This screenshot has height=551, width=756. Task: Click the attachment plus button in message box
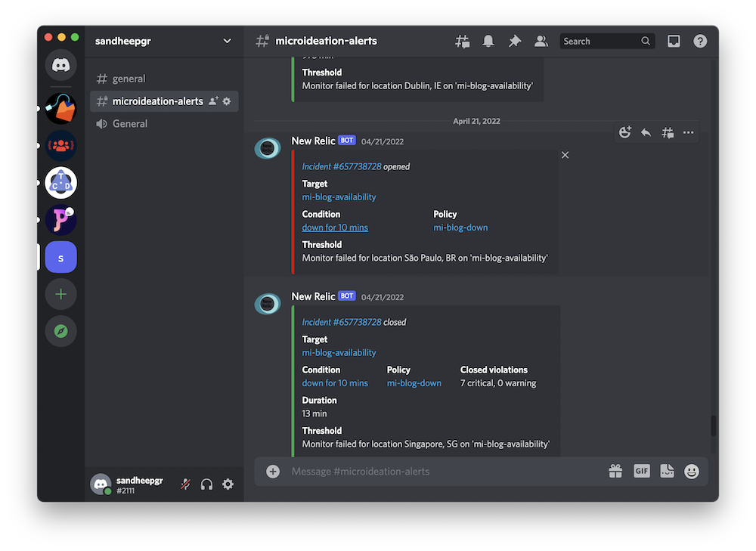[273, 472]
